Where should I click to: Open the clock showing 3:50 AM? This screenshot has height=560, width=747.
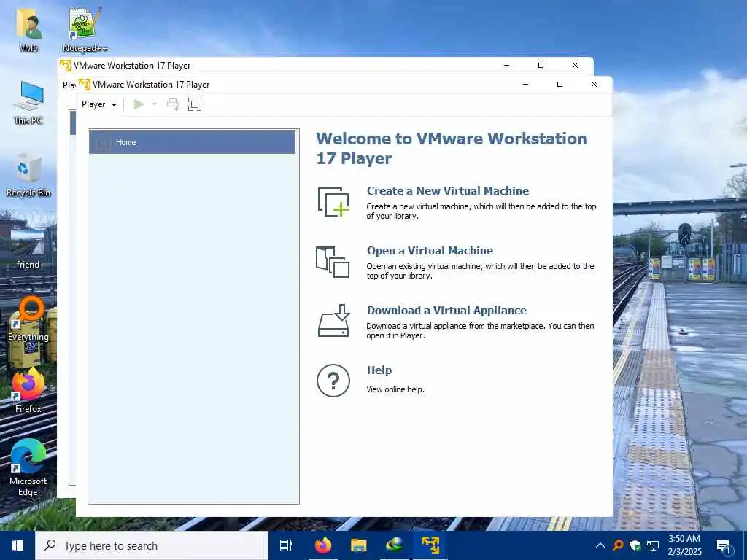pos(684,545)
